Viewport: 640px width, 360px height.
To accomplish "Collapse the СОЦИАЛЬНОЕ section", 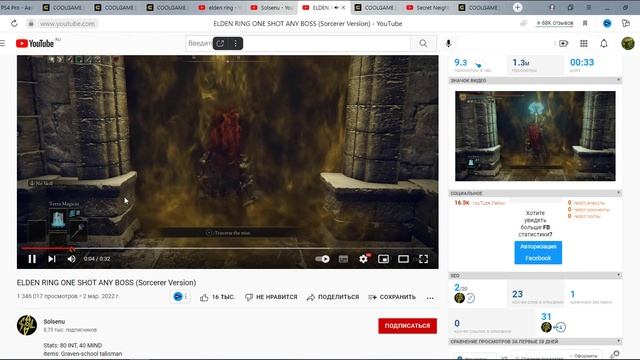I will [618, 193].
